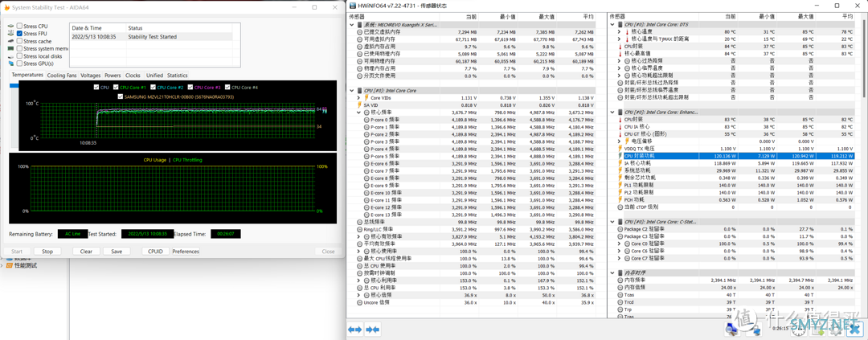Click the expand-columns double arrow icon in HWiNFO
Viewport: 868px width, 340px height.
coord(355,330)
